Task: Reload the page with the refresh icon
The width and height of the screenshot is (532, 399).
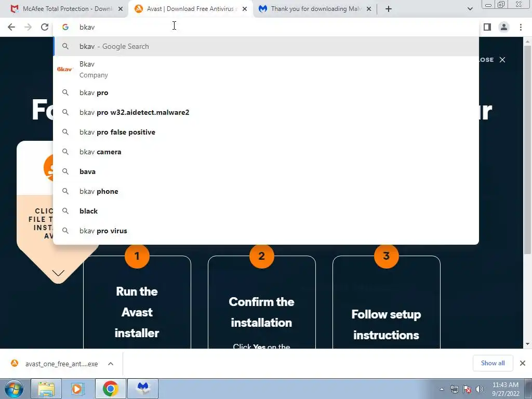Action: (45, 27)
